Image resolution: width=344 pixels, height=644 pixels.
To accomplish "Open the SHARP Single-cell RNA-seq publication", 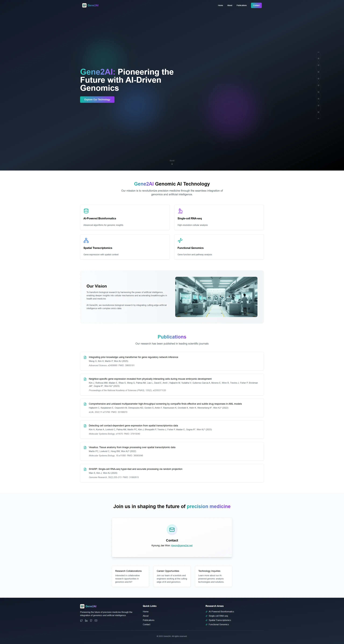I will (x=135, y=469).
